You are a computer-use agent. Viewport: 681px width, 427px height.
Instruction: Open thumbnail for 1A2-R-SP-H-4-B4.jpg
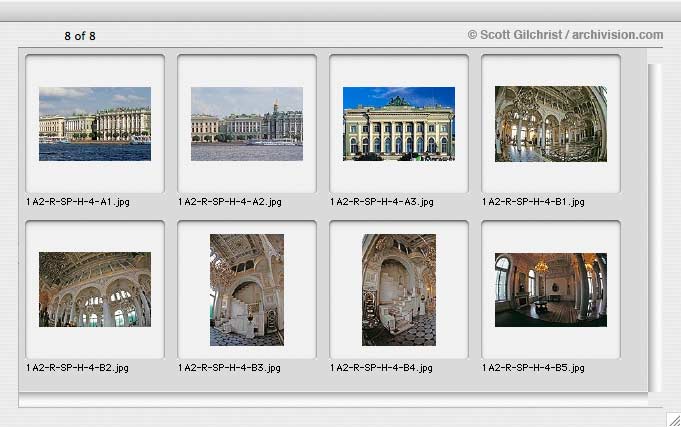pyautogui.click(x=399, y=290)
